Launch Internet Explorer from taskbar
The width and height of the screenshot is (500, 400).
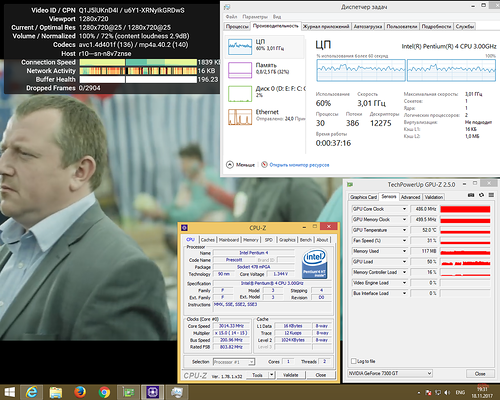point(32,392)
